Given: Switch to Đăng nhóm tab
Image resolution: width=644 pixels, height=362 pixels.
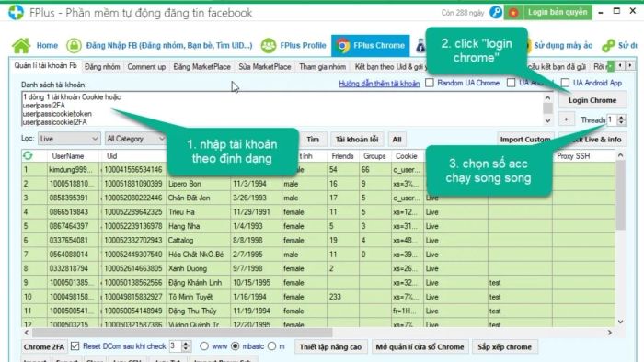Looking at the screenshot, I should tap(102, 66).
